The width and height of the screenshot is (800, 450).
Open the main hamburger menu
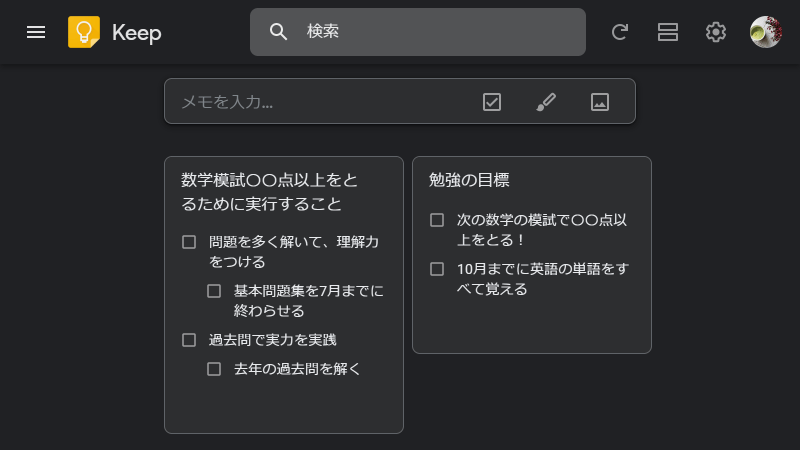pyautogui.click(x=36, y=32)
